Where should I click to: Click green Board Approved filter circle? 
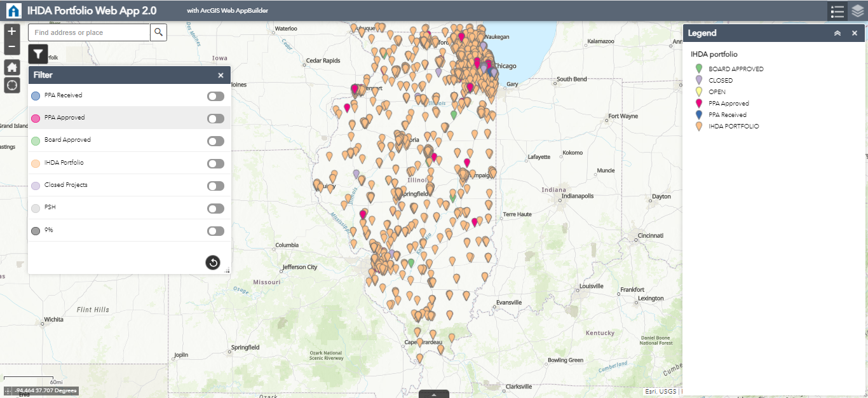pyautogui.click(x=36, y=141)
